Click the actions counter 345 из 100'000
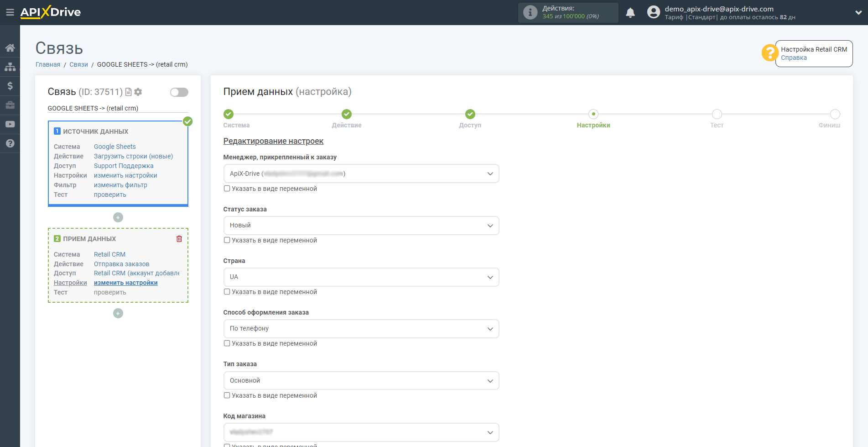The height and width of the screenshot is (447, 868). coord(571,16)
